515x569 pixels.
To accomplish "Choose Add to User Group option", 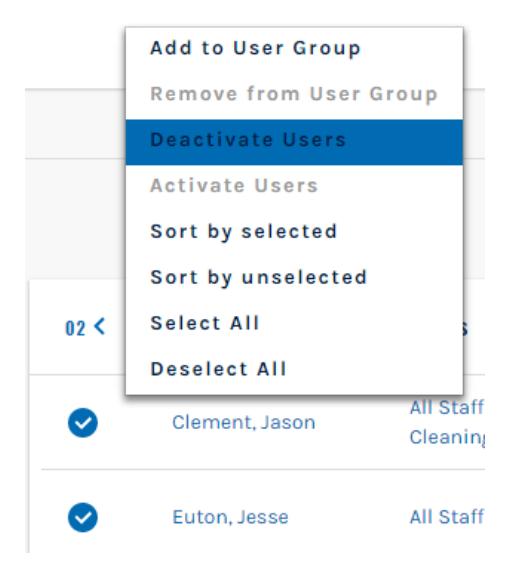I will click(x=294, y=49).
